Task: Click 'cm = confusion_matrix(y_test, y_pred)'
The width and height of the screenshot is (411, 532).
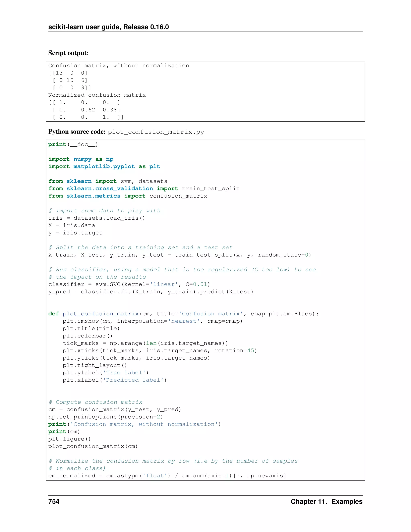Action: pos(115,410)
